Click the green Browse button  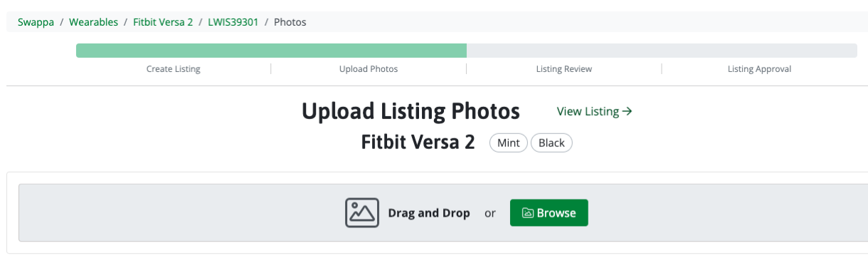pyautogui.click(x=549, y=212)
